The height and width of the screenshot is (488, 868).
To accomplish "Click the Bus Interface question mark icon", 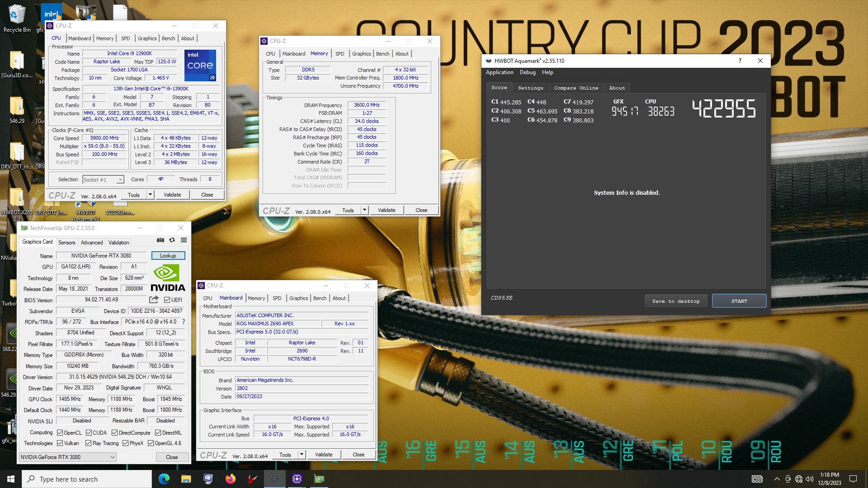I will click(184, 322).
